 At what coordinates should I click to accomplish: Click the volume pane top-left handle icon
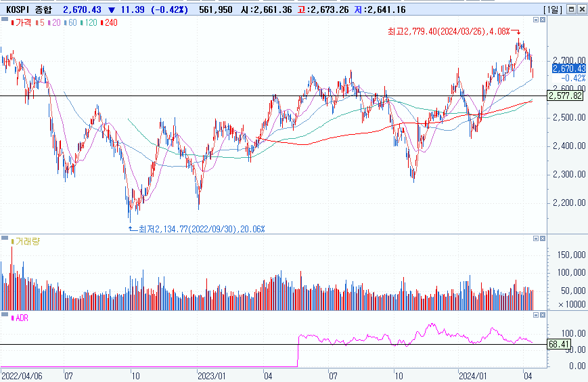[5, 238]
